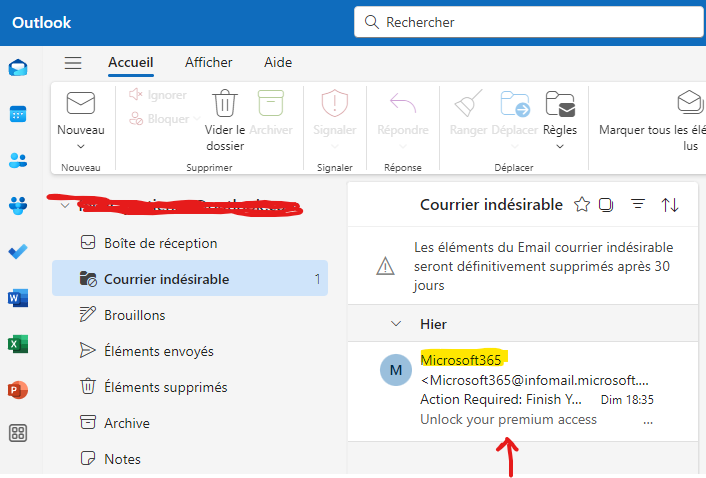Click in the Rechercher search box
706x478 pixels.
click(530, 22)
